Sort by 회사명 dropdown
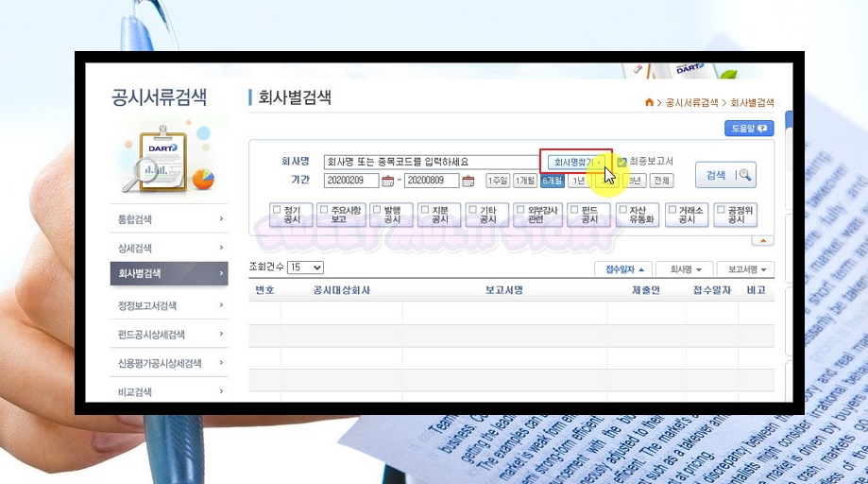868x484 pixels. coord(685,269)
